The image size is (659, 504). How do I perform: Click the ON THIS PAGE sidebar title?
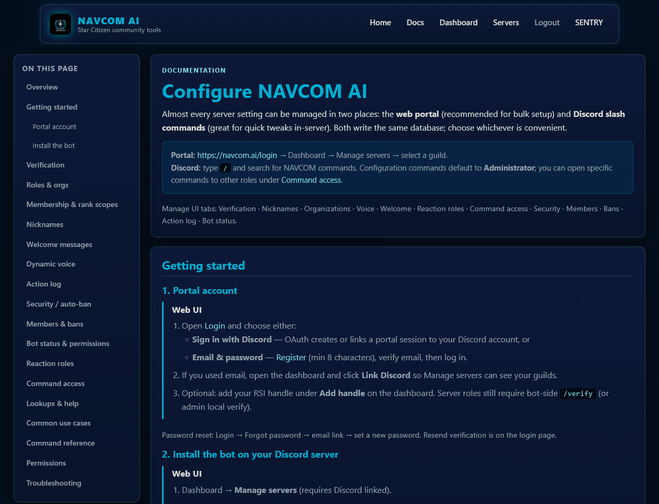(50, 69)
